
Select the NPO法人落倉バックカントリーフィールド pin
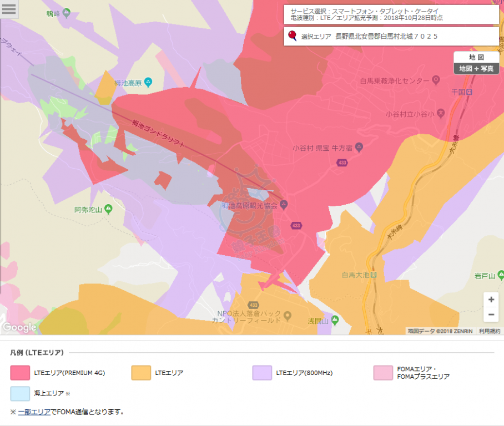[x=287, y=316]
